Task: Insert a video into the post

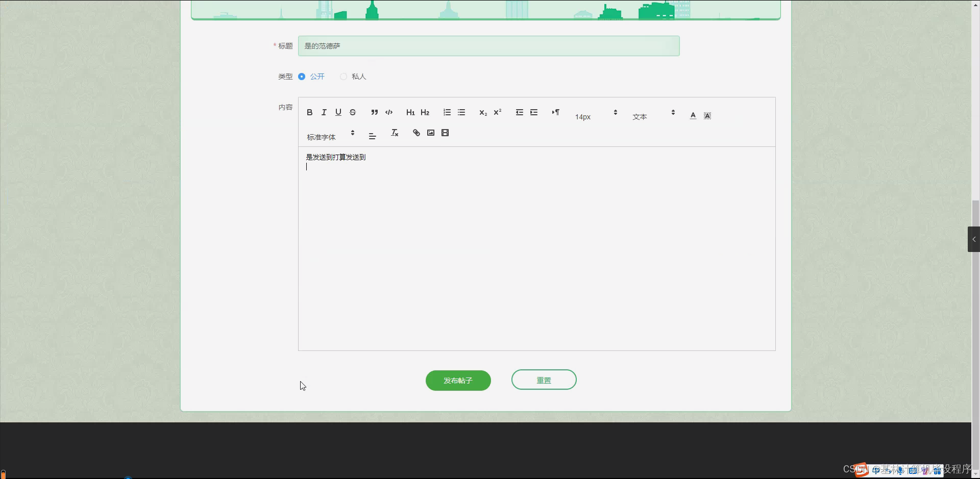Action: coord(445,133)
